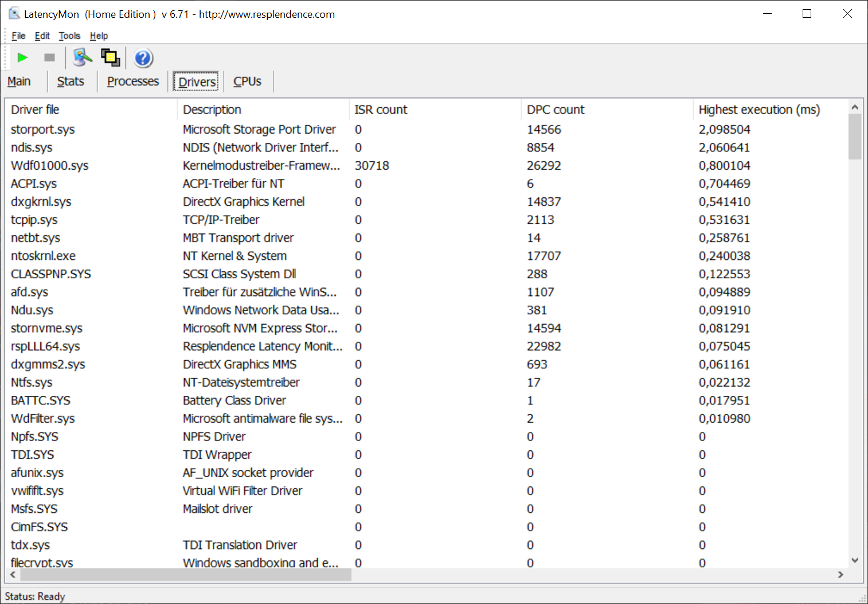Click the ISR count column header

381,110
